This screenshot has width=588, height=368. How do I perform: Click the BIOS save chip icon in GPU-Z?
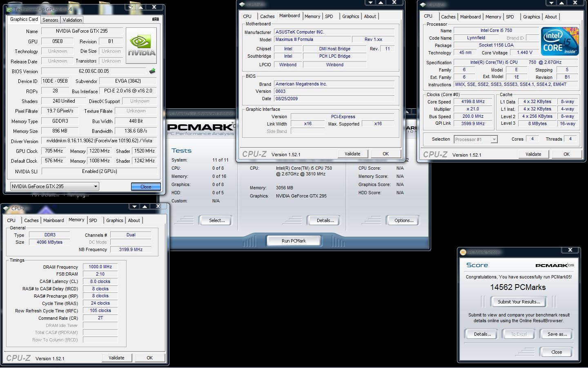(x=152, y=71)
